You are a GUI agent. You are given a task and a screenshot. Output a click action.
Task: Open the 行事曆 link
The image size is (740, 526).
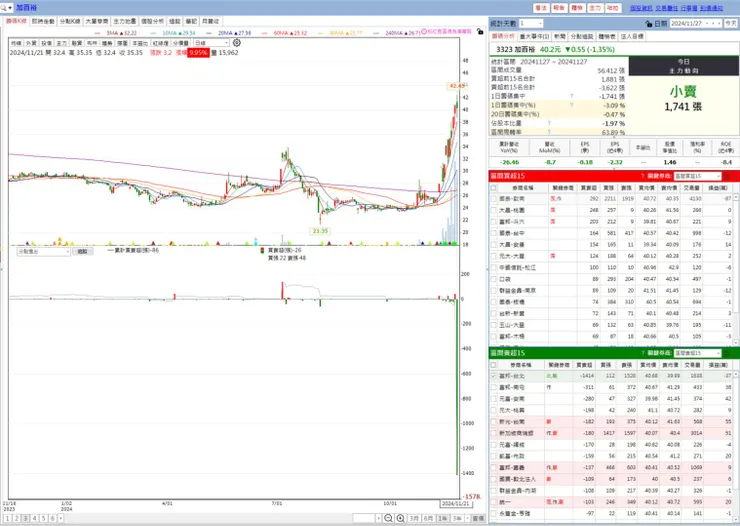click(x=689, y=8)
